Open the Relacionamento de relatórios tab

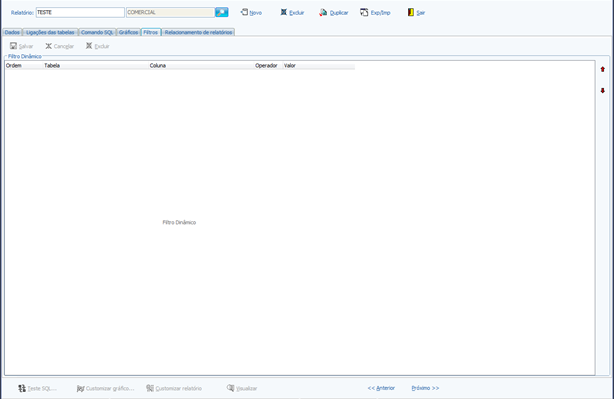tap(198, 32)
